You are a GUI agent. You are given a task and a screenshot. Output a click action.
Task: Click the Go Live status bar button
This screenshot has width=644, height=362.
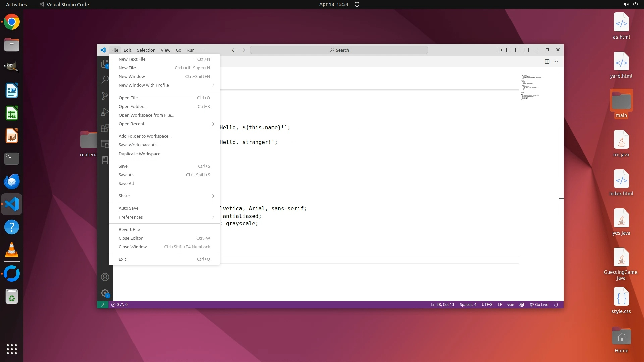539,305
